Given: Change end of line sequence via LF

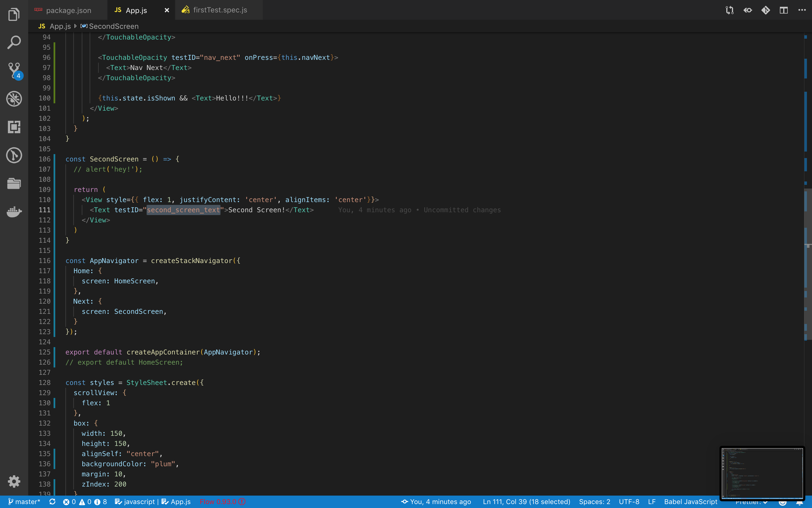Looking at the screenshot, I should click(x=652, y=502).
